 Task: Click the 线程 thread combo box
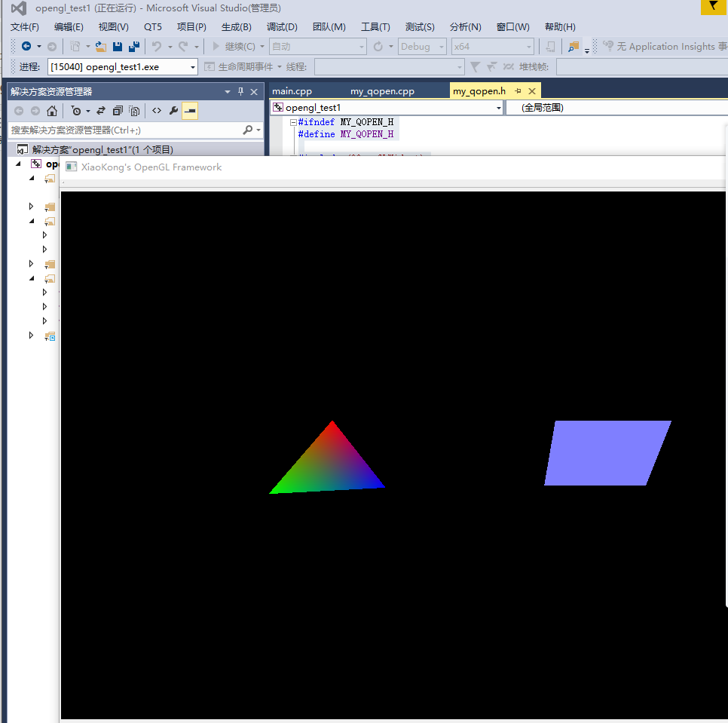tap(390, 67)
